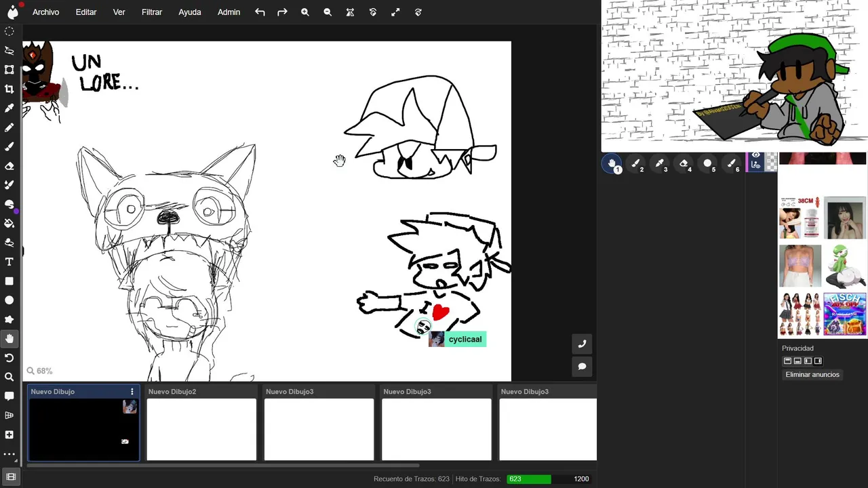Image resolution: width=868 pixels, height=488 pixels.
Task: Activate tool preset 4 eraser
Action: tap(684, 164)
